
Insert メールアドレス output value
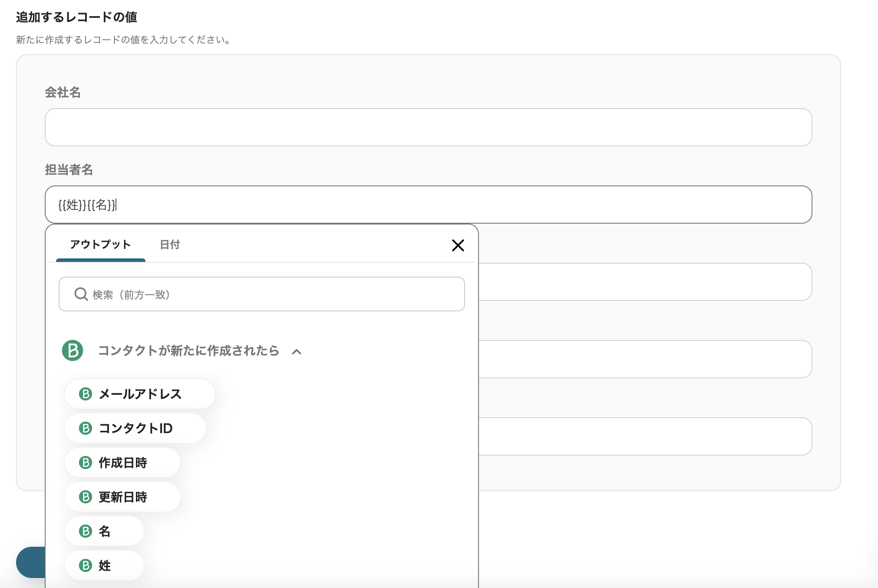point(140,394)
